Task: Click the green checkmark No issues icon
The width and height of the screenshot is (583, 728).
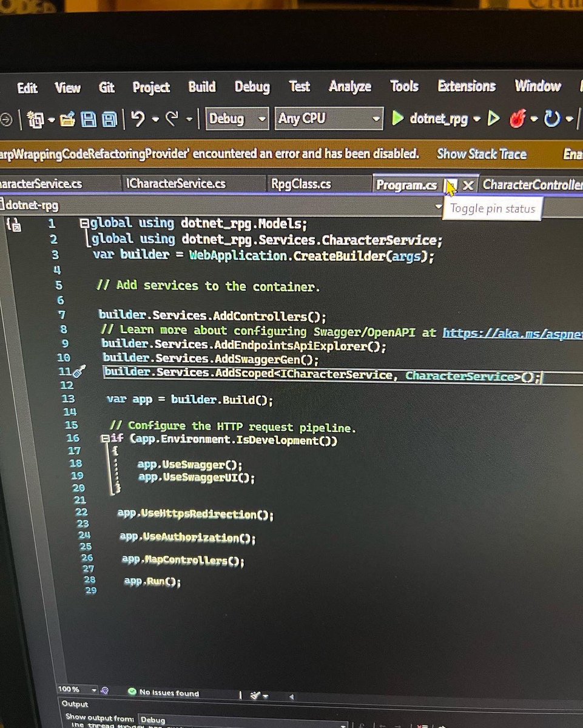Action: click(x=132, y=692)
